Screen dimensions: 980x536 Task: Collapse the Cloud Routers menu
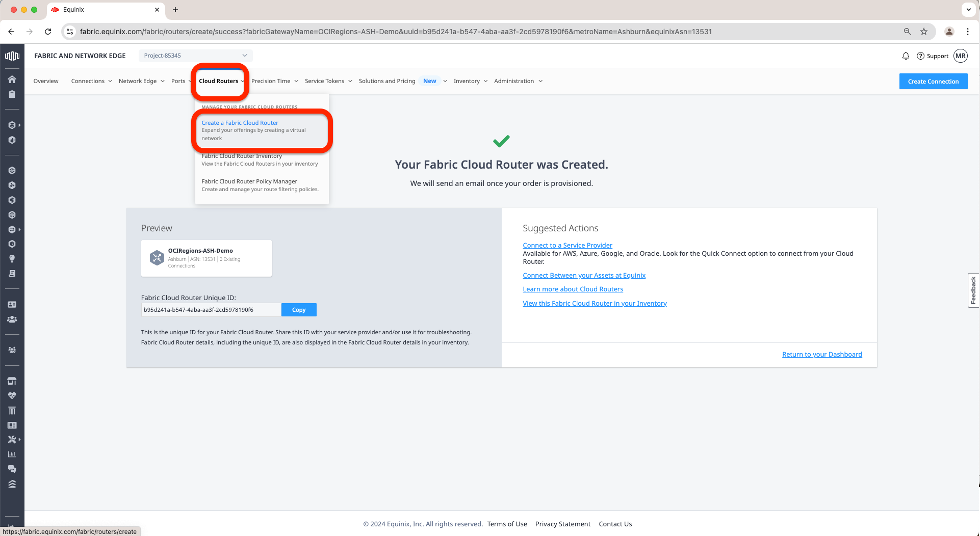click(x=222, y=81)
